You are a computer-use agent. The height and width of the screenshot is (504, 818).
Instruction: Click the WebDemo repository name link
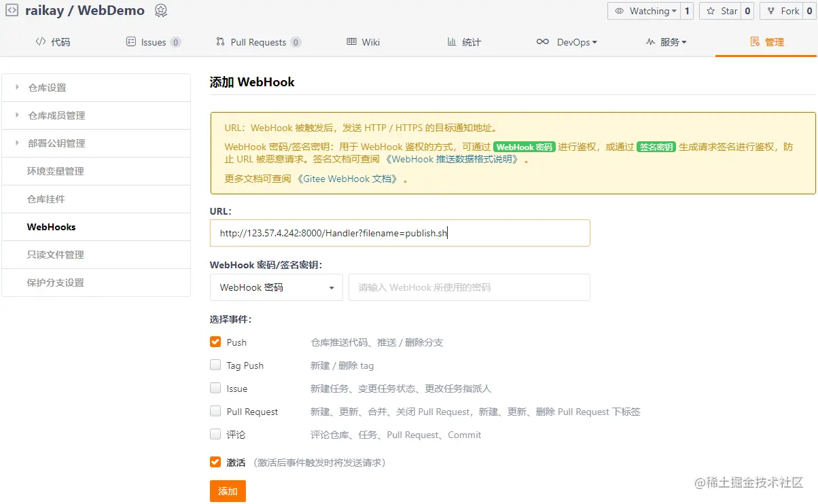[111, 10]
